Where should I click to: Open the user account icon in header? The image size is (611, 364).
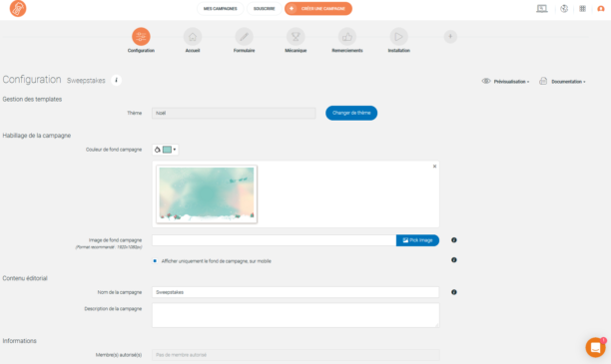[601, 9]
